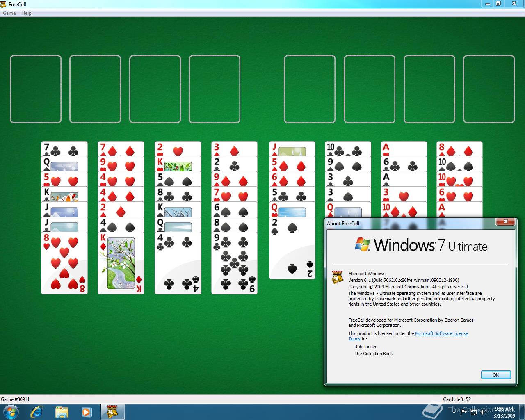Screen dimensions: 525x420
Task: Open the Windows Start menu
Action: (x=11, y=412)
